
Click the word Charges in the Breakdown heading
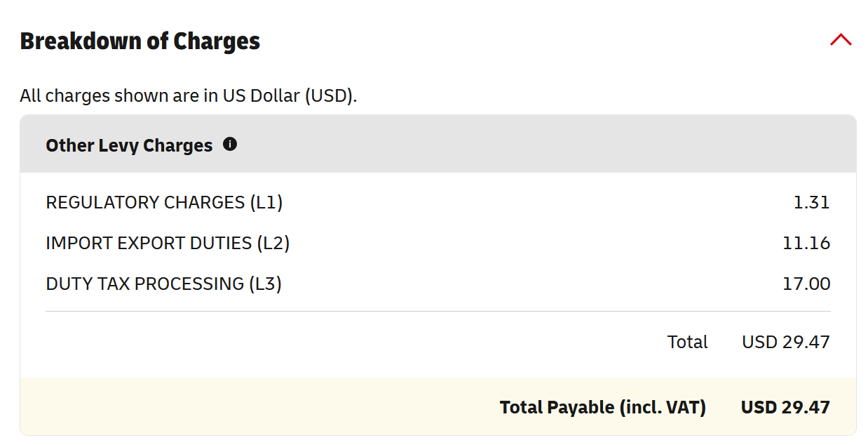pos(217,41)
